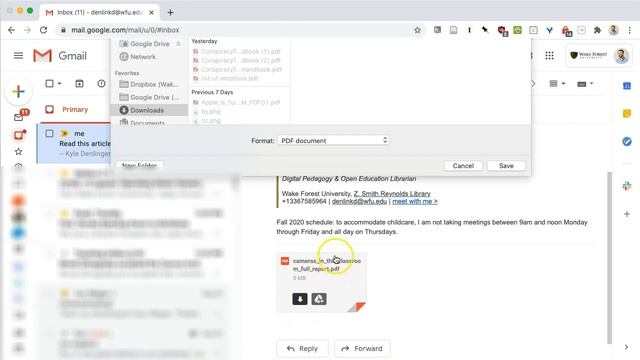
Task: Open the Format PDF document dropdown
Action: [x=333, y=140]
